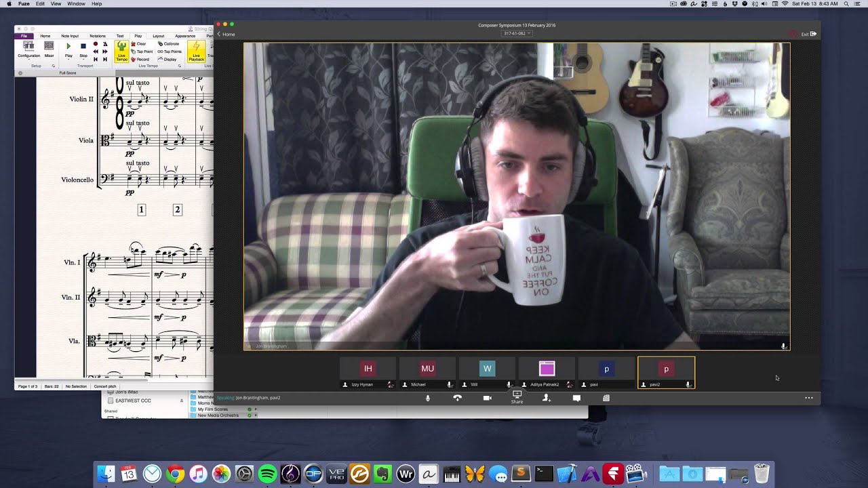Open the notes document icon in Fuze
The width and height of the screenshot is (868, 488).
pyautogui.click(x=606, y=398)
